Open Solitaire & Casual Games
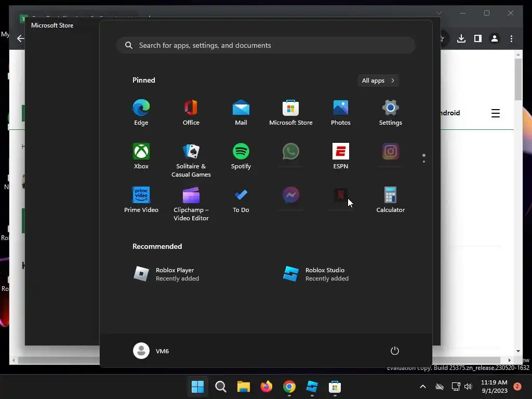The image size is (532, 399). (191, 160)
